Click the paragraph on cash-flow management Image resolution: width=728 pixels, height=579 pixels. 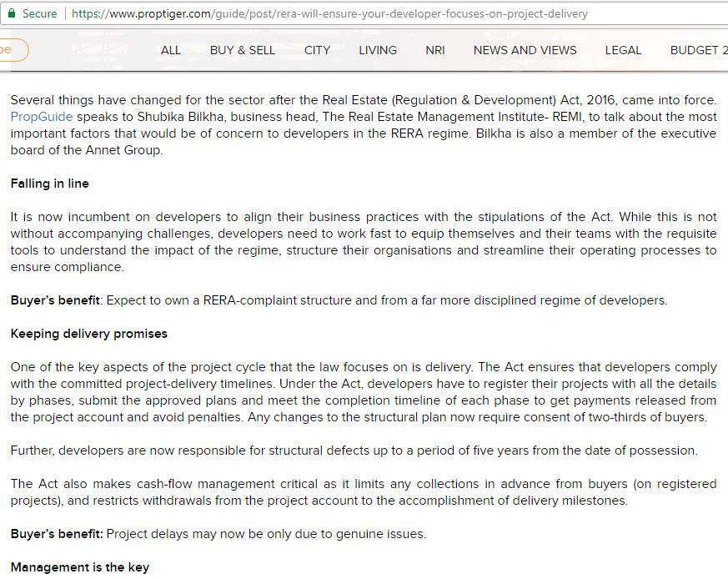[x=364, y=492]
